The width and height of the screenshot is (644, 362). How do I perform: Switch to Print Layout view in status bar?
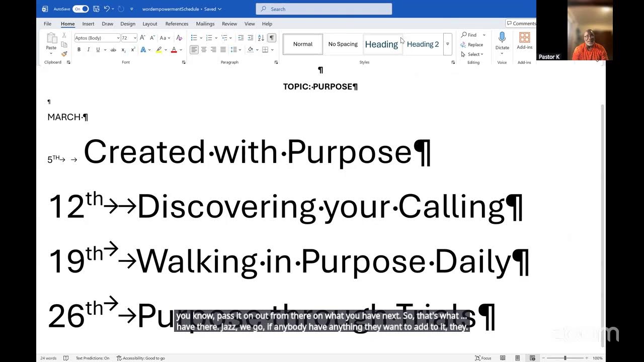pyautogui.click(x=517, y=358)
